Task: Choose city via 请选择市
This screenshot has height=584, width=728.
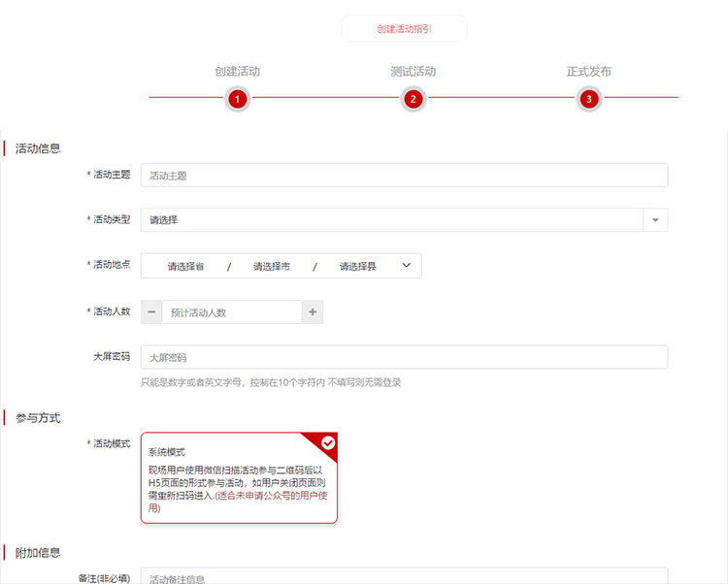Action: click(x=271, y=266)
